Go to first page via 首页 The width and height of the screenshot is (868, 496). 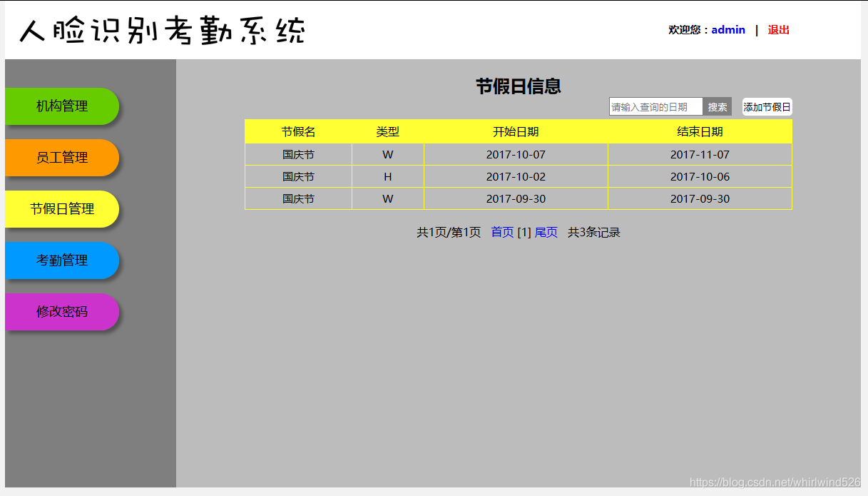tap(502, 233)
